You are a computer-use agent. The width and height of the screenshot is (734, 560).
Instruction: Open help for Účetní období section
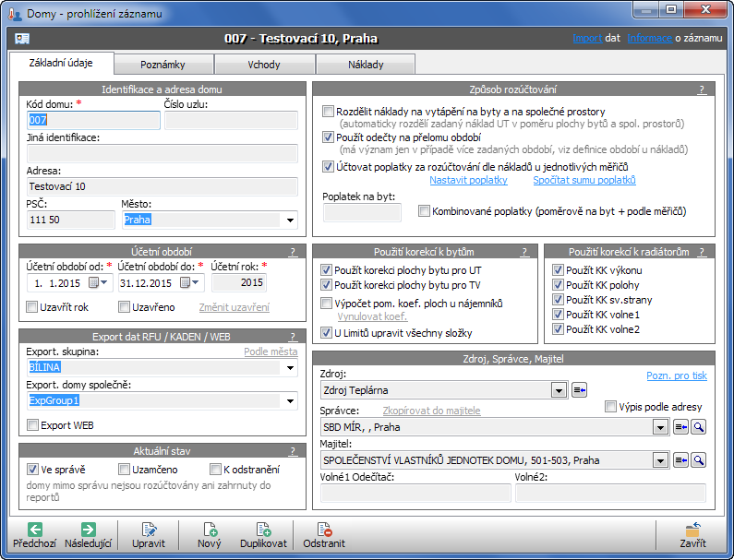pos(293,252)
